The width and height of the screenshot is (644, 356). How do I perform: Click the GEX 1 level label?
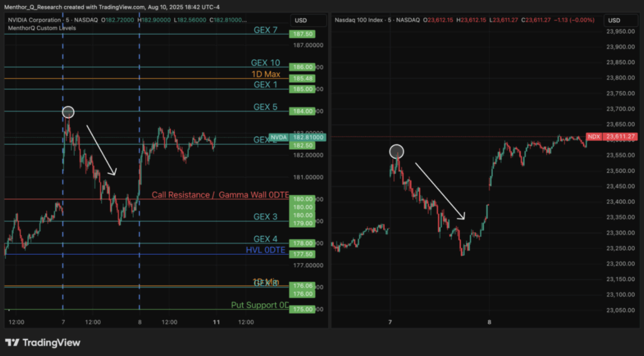coord(265,84)
